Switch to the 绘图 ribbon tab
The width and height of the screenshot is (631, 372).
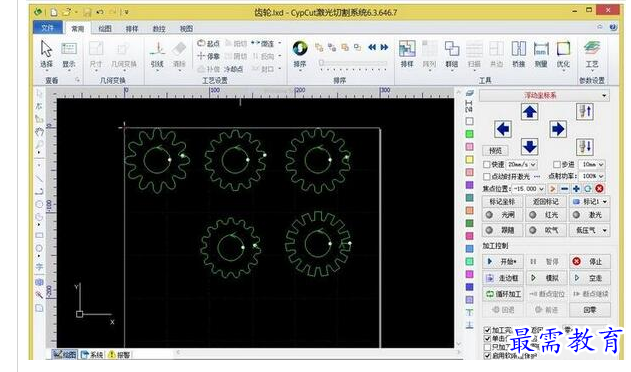(x=105, y=29)
